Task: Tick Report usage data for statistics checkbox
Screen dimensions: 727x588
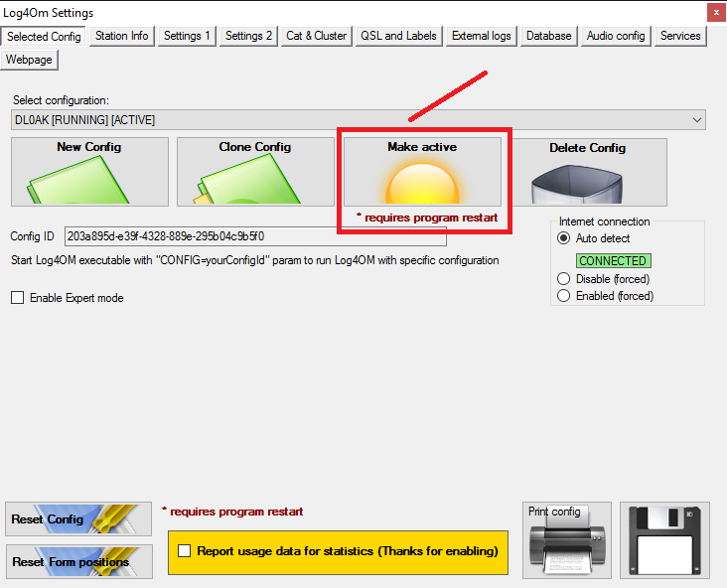Action: 185,551
